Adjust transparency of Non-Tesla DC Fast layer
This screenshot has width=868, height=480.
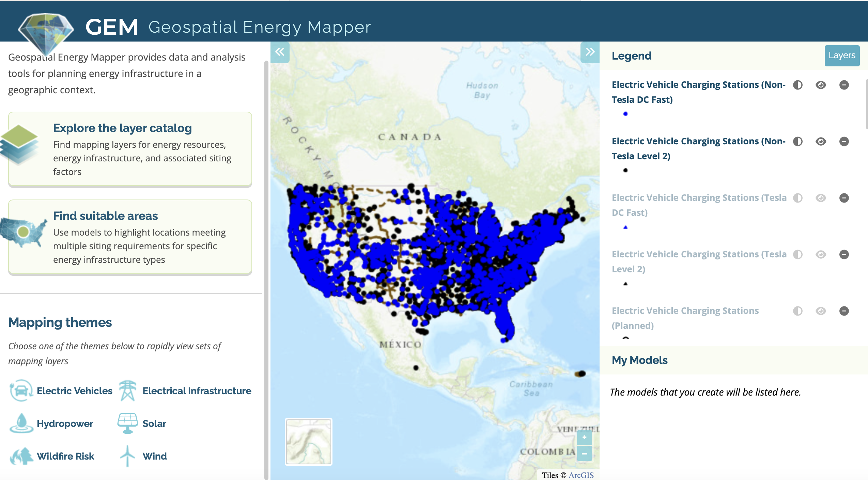coord(797,85)
